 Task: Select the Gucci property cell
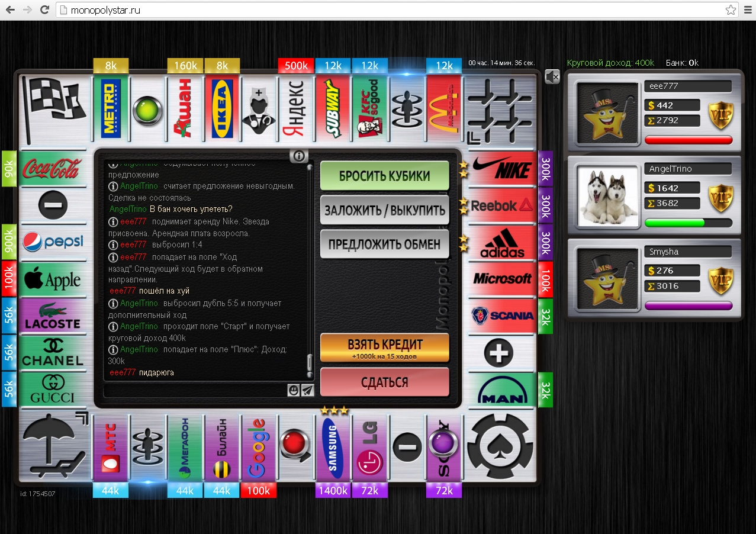[x=53, y=390]
